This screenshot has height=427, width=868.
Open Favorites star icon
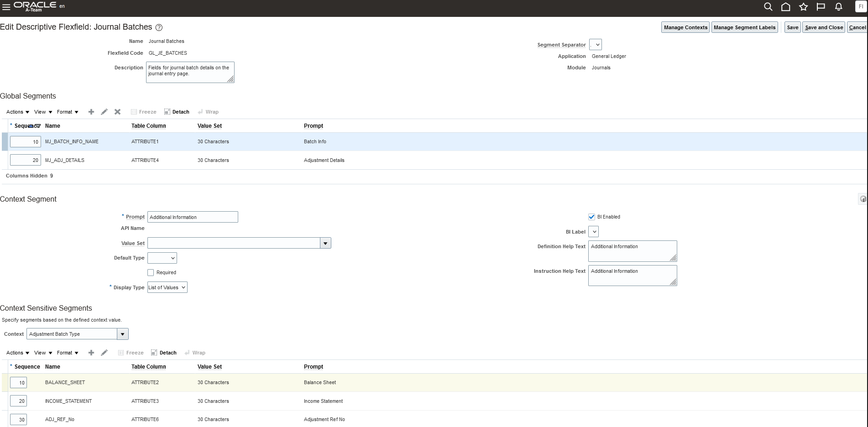803,7
